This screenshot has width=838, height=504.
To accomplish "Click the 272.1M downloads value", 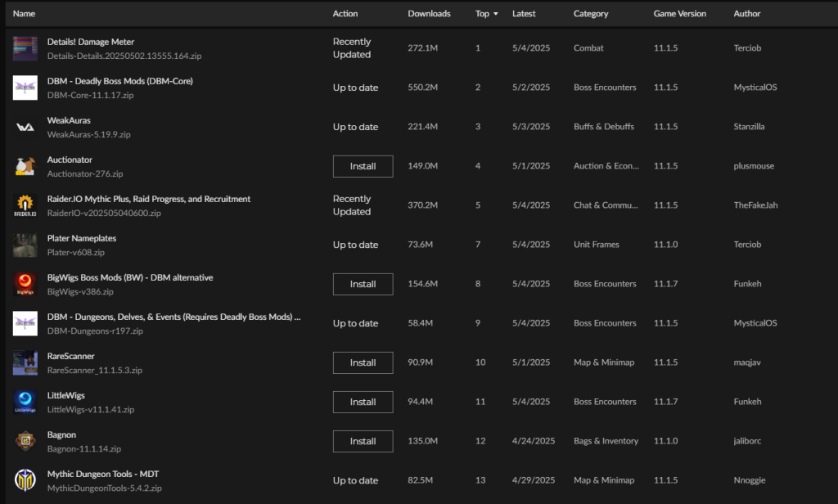I will [x=423, y=48].
